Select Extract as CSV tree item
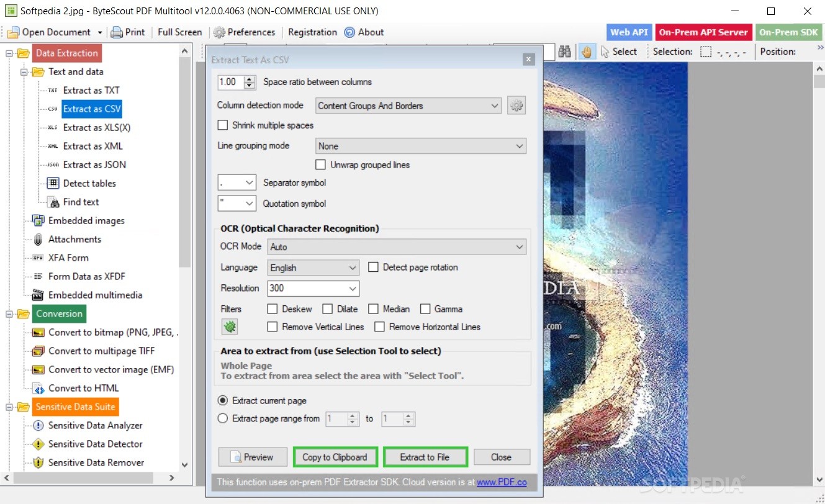 point(92,109)
